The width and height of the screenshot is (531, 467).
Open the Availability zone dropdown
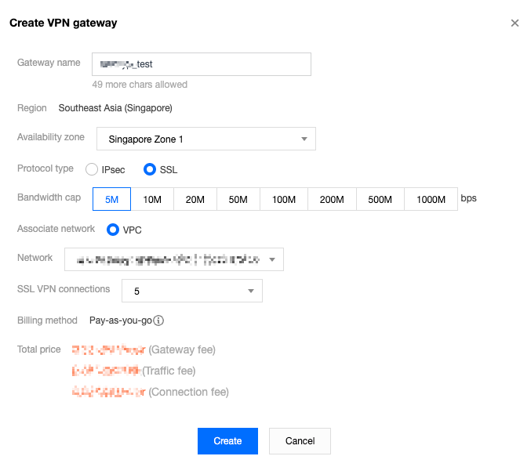pyautogui.click(x=206, y=139)
